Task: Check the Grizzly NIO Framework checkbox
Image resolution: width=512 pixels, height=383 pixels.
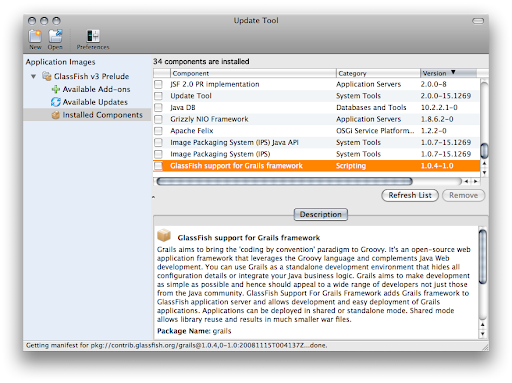Action: [x=158, y=119]
